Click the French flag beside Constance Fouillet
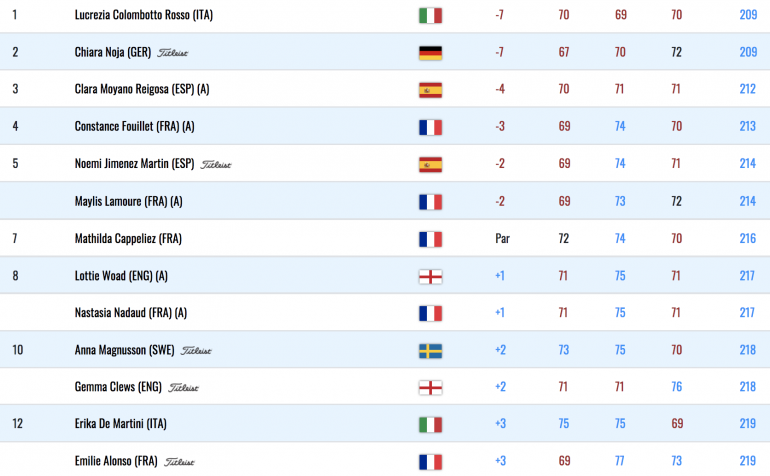Screen dimensions: 770x476 click(430, 127)
